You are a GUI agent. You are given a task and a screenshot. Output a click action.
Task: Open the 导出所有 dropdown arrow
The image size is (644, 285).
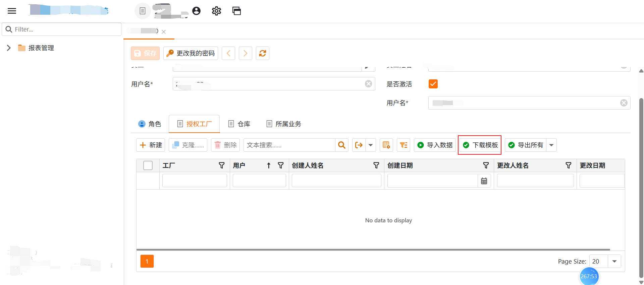(x=551, y=145)
